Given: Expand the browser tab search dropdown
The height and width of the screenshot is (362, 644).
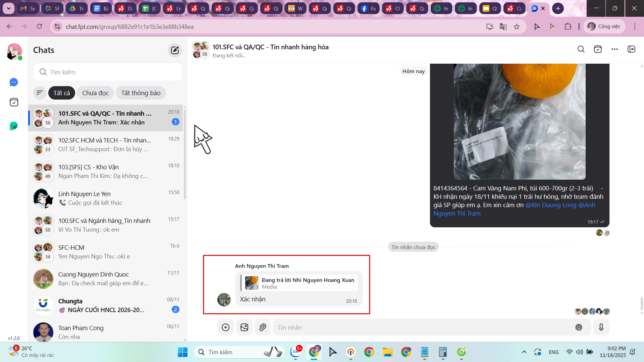Looking at the screenshot, I should [x=8, y=8].
